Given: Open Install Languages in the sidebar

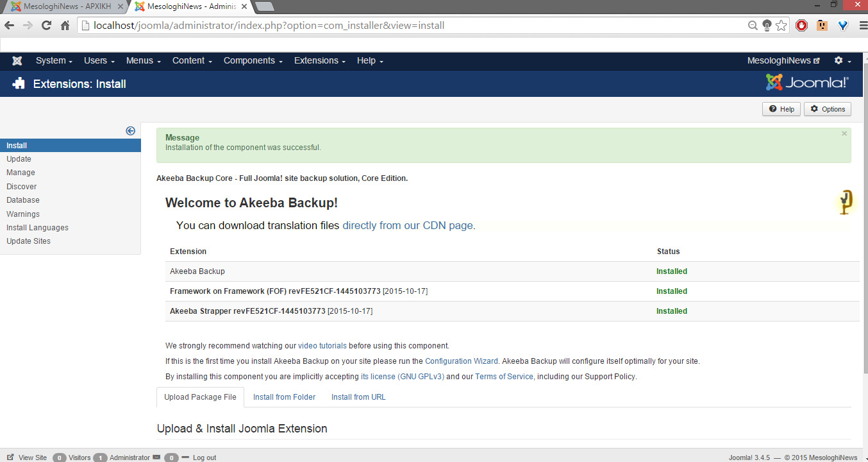Looking at the screenshot, I should [37, 228].
